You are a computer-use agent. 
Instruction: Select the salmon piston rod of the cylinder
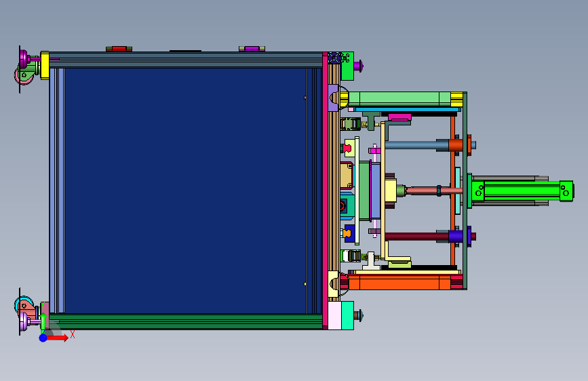click(x=433, y=191)
